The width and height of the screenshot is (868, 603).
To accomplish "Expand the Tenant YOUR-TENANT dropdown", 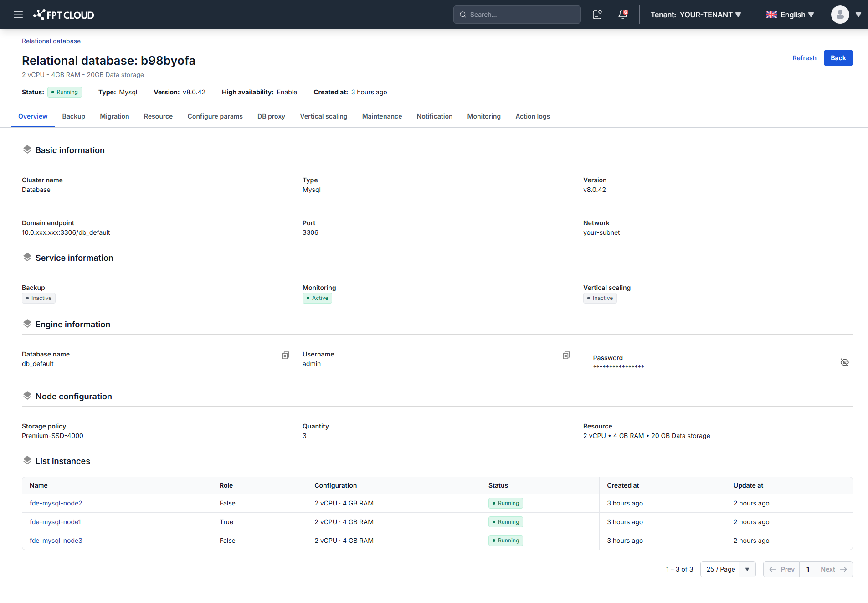I will (x=696, y=15).
